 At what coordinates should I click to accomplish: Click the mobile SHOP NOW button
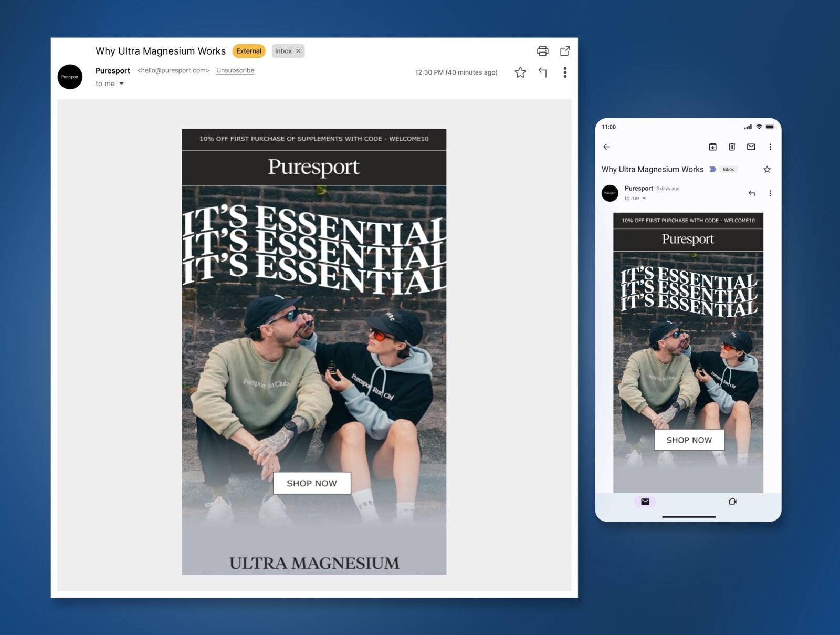689,440
